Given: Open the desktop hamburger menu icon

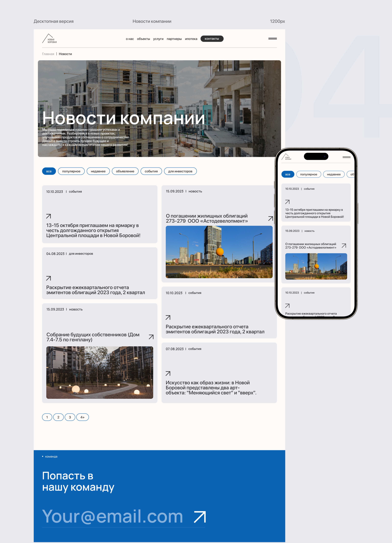Looking at the screenshot, I should point(272,38).
